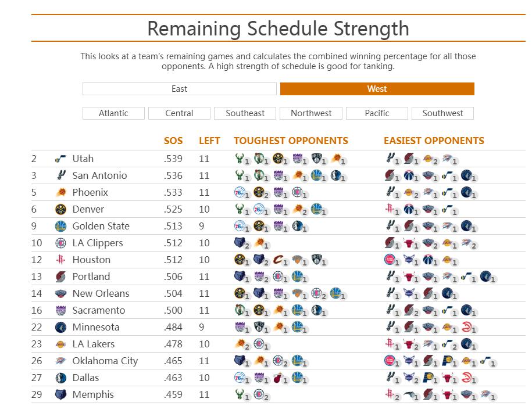Sort by the SOS column header

(x=173, y=141)
